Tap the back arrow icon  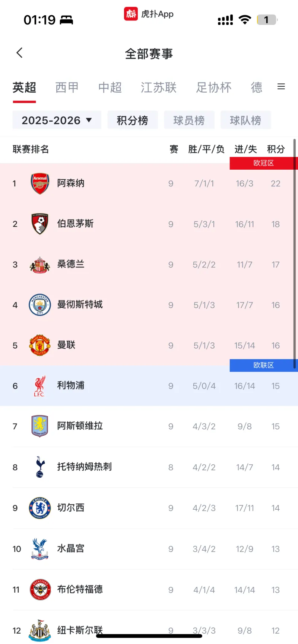20,53
